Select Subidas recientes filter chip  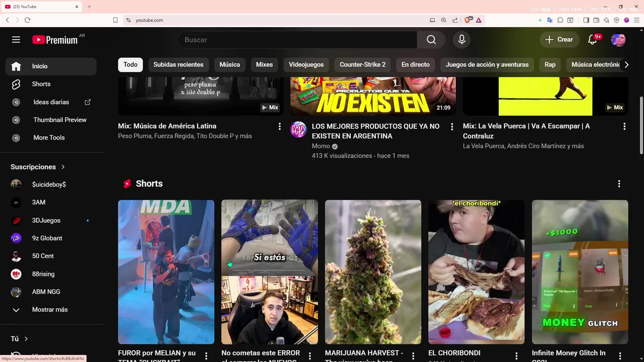[x=179, y=65]
